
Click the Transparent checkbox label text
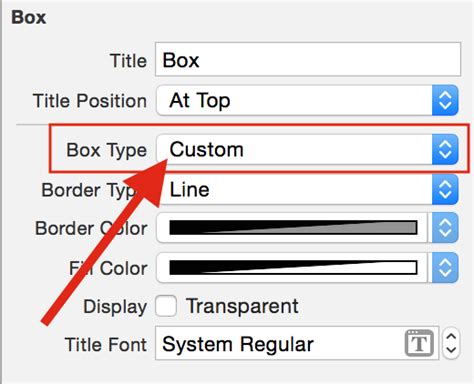(242, 306)
